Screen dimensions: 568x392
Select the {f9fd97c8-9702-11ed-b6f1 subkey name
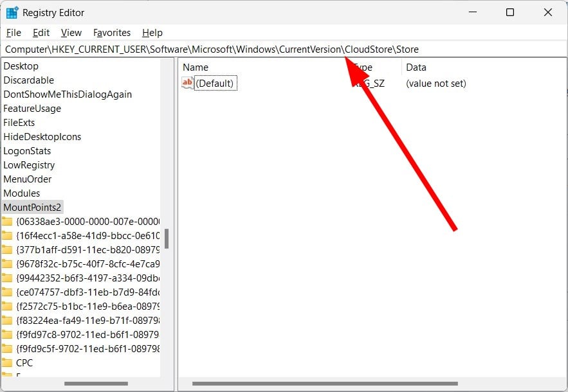coord(87,334)
